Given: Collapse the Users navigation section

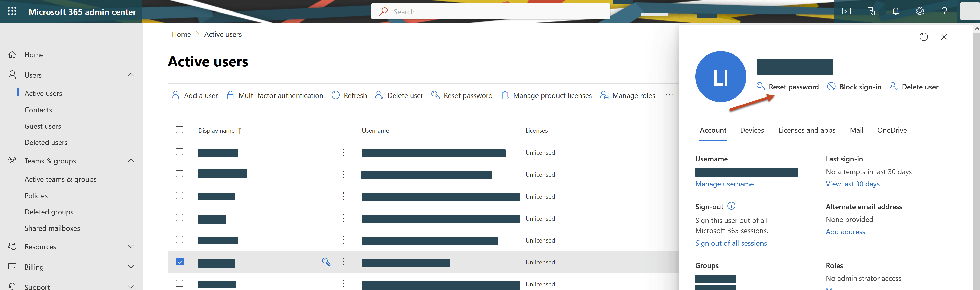Looking at the screenshot, I should point(131,75).
